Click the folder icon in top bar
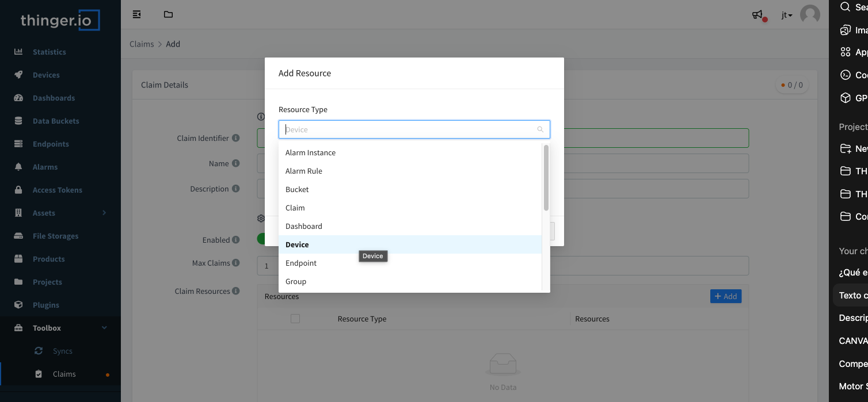The image size is (868, 402). (168, 14)
